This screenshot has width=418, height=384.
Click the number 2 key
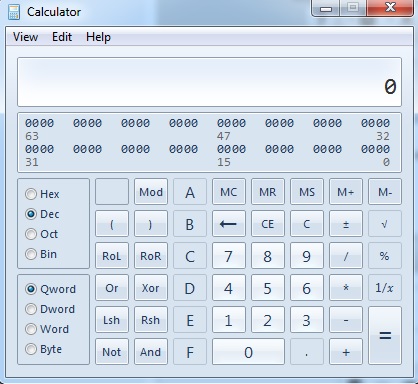(268, 320)
